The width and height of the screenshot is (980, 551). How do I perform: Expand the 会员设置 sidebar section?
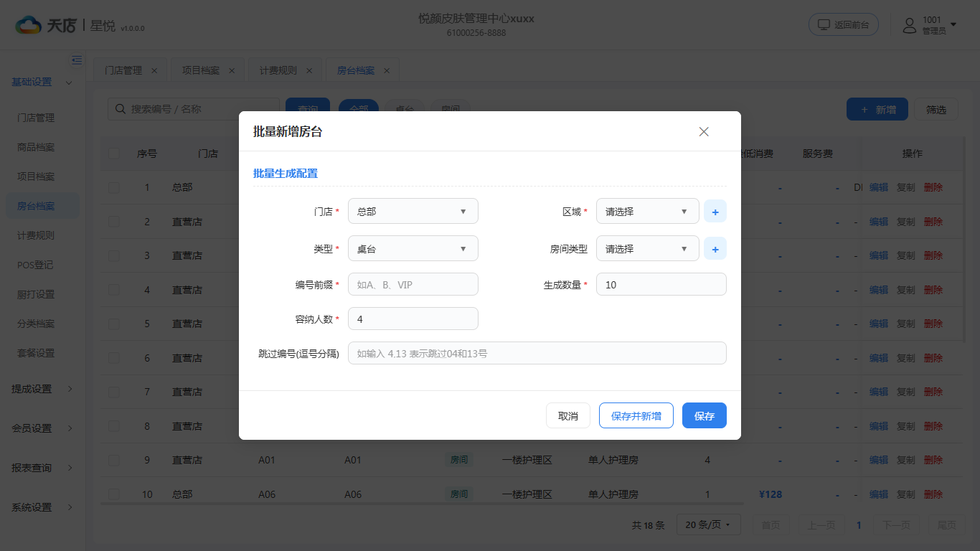pyautogui.click(x=42, y=428)
